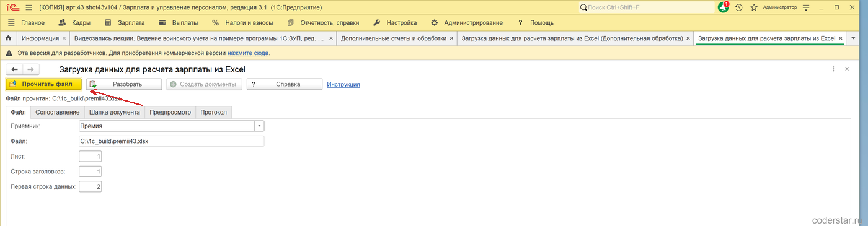Click the 1C logo in title bar
This screenshot has height=226, width=868.
click(x=11, y=7)
